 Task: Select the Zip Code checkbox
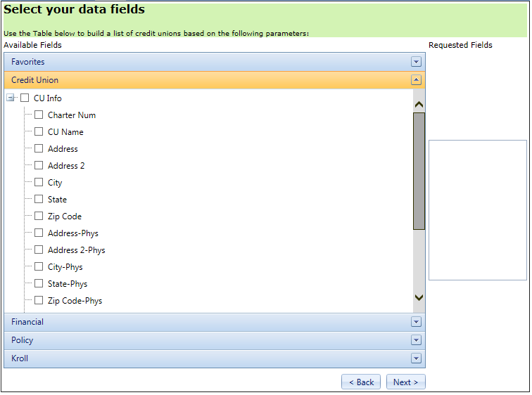point(39,216)
